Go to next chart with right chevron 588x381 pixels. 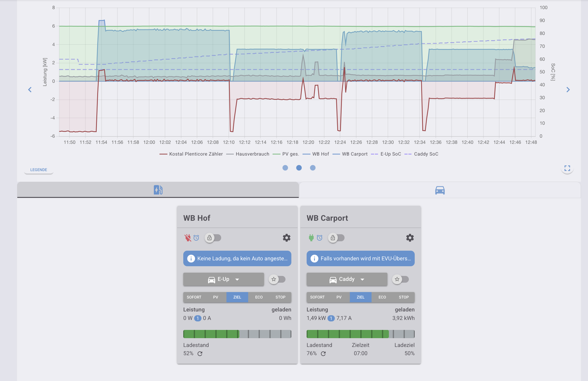tap(568, 90)
